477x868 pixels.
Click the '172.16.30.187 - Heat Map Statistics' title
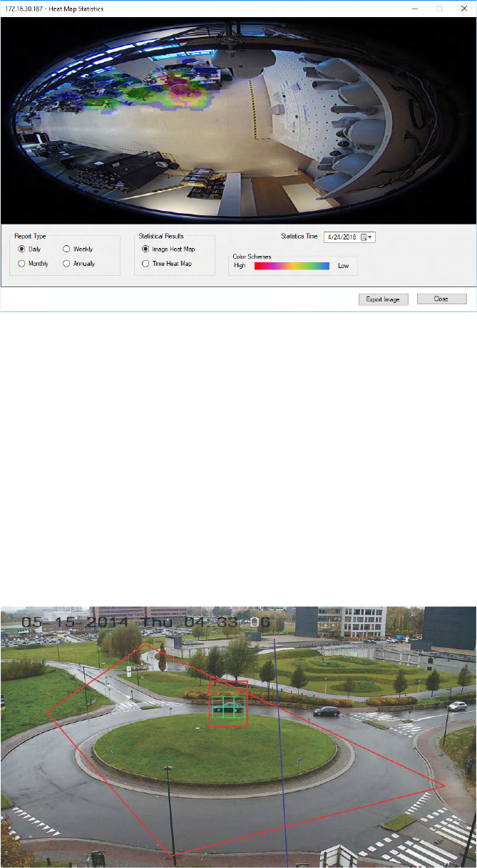coord(53,9)
